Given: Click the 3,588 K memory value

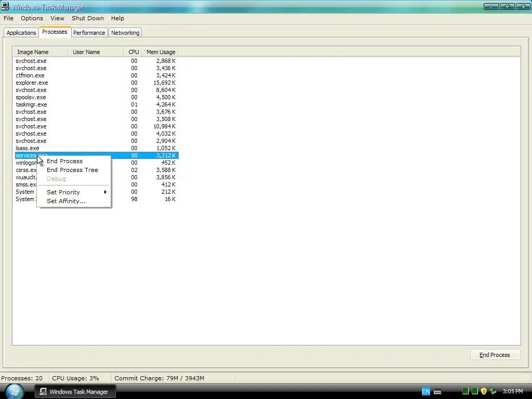Looking at the screenshot, I should (166, 170).
